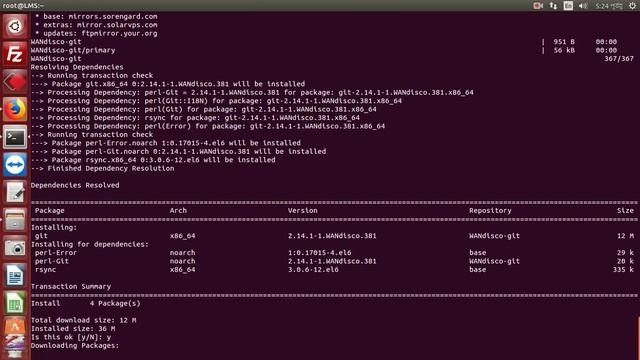This screenshot has width=640, height=360.
Task: Click 'Installed size: 36 M' line
Action: [73, 329]
